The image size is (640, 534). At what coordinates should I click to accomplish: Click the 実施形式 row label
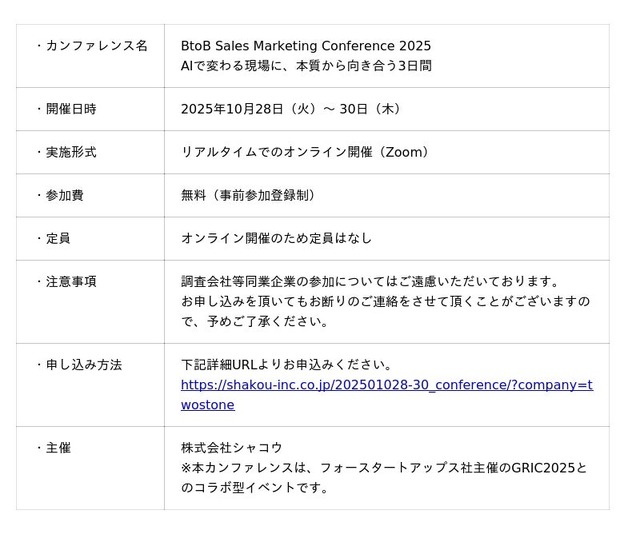point(71,152)
